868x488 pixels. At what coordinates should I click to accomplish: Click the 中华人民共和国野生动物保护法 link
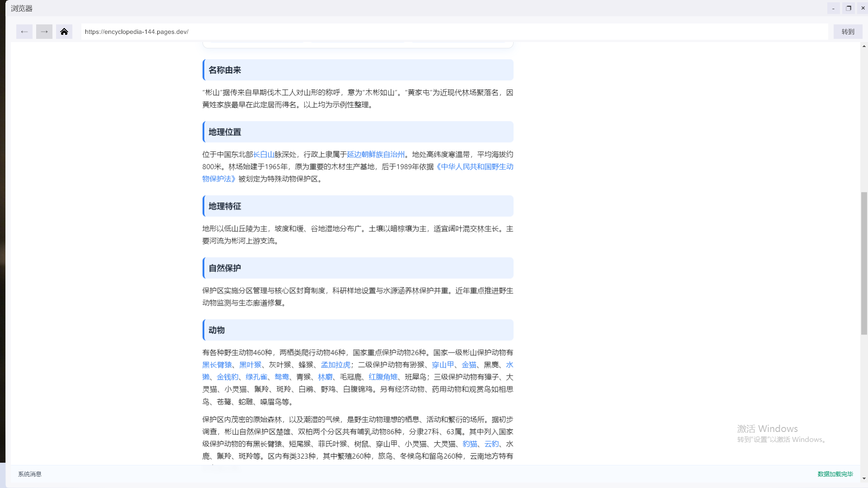475,166
